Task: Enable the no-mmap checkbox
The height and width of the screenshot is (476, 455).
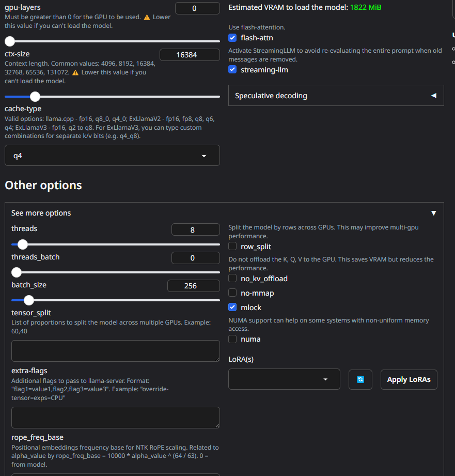Action: (232, 293)
